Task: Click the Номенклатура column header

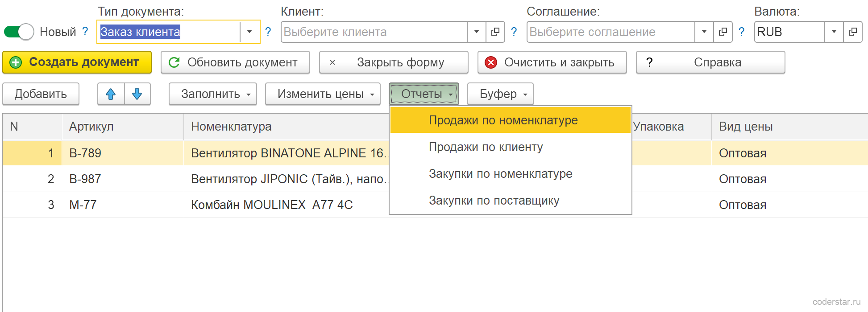Action: [286, 127]
